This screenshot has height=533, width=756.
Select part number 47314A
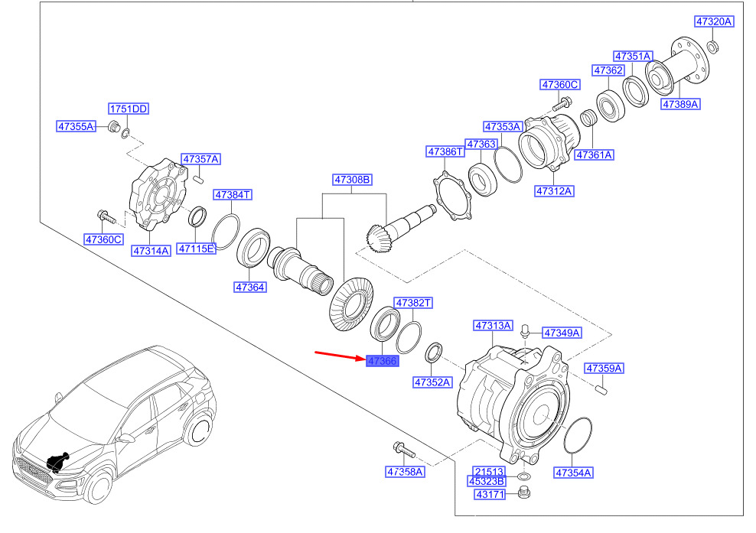click(x=151, y=251)
